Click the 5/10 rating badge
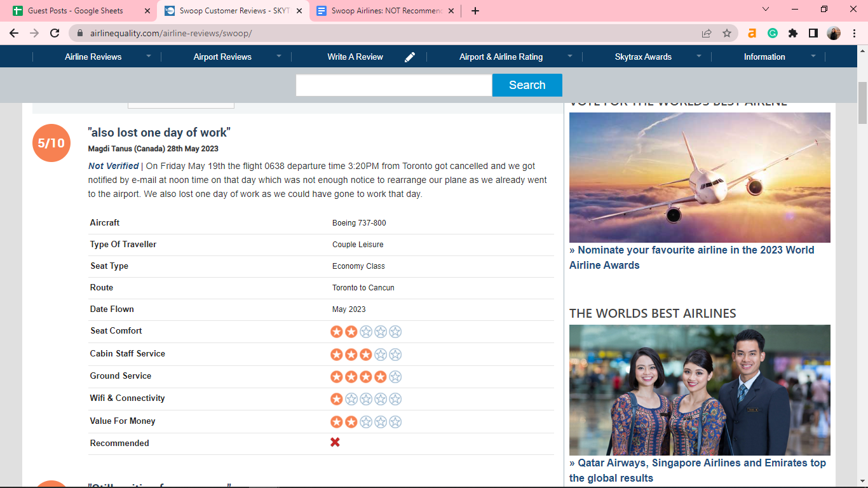The height and width of the screenshot is (488, 868). tap(51, 143)
